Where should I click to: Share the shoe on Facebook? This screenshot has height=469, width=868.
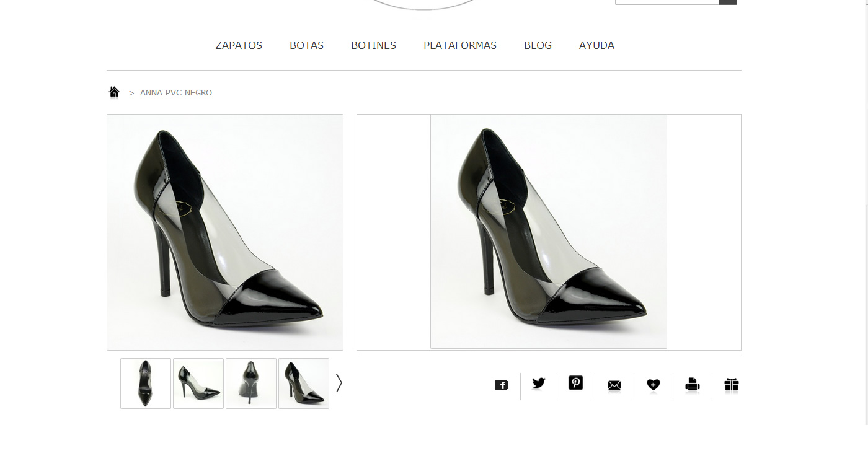tap(501, 385)
